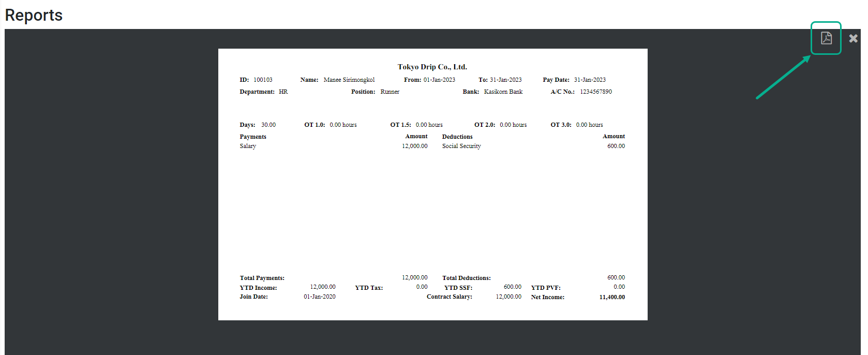Click the Total Payments label

click(262, 278)
